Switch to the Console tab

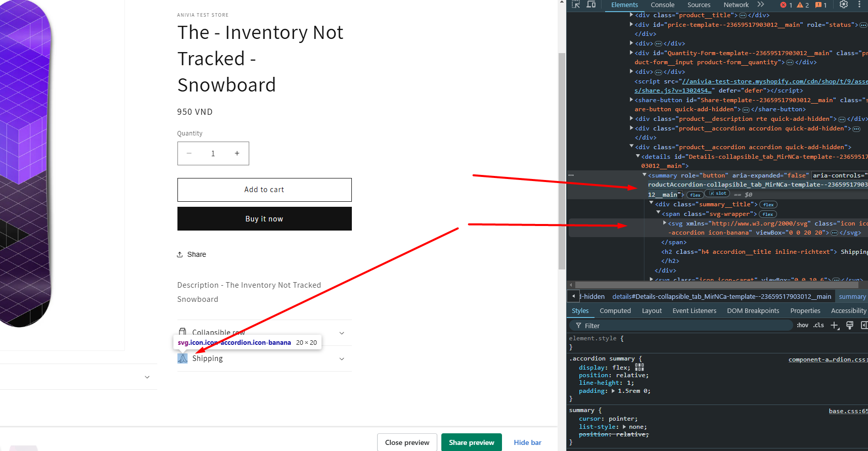(662, 5)
